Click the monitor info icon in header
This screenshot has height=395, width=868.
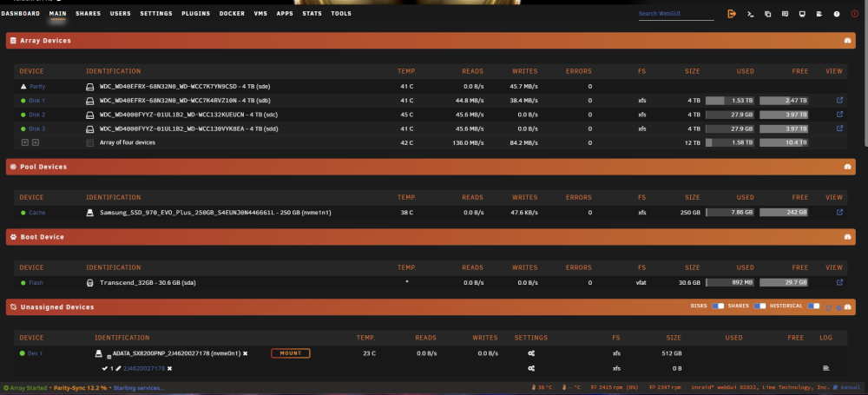point(802,14)
